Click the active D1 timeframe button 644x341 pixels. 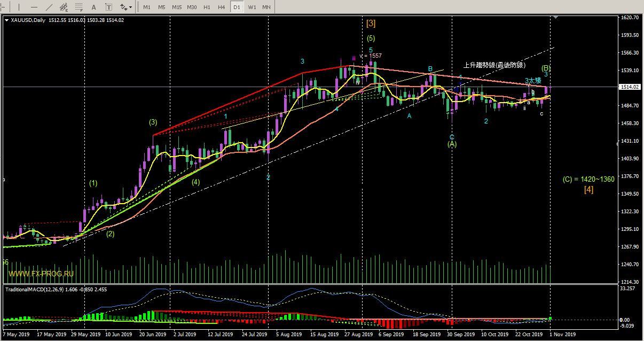pyautogui.click(x=237, y=7)
